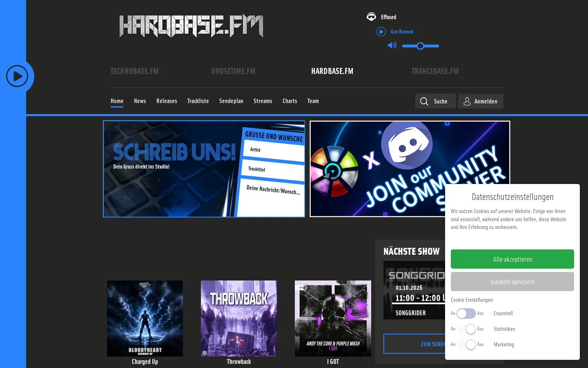Click the Cookie Einstellungen label

472,300
